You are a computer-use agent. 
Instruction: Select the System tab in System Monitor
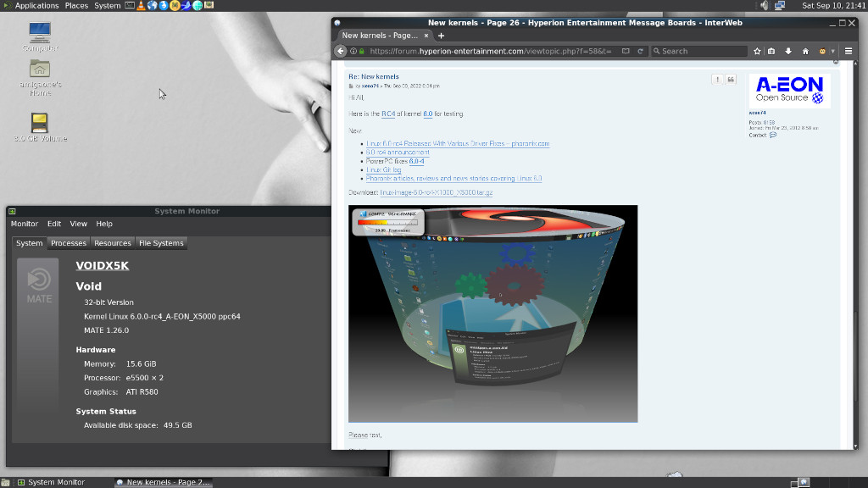[30, 243]
